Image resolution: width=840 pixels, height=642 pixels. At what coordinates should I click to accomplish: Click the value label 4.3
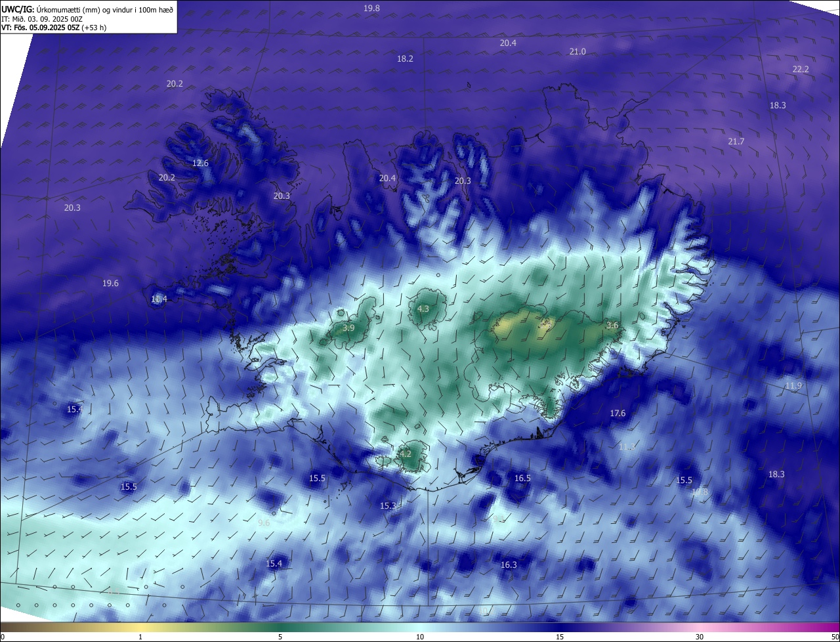point(423,309)
